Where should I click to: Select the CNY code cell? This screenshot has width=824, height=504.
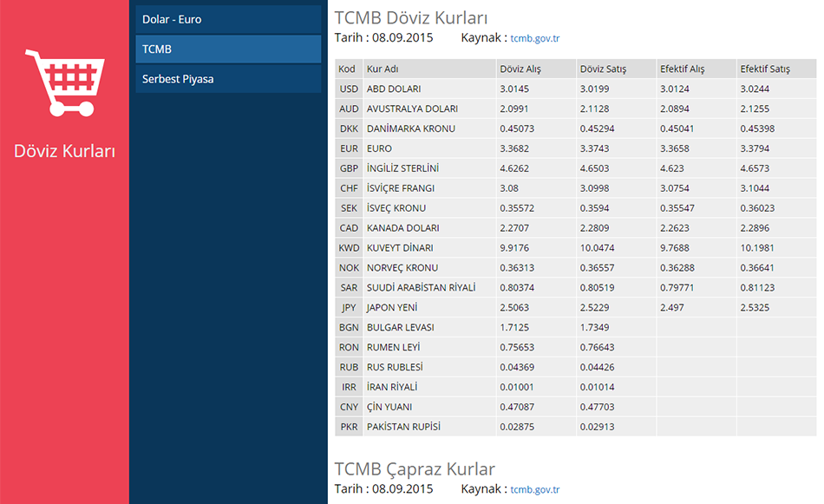[x=349, y=408]
